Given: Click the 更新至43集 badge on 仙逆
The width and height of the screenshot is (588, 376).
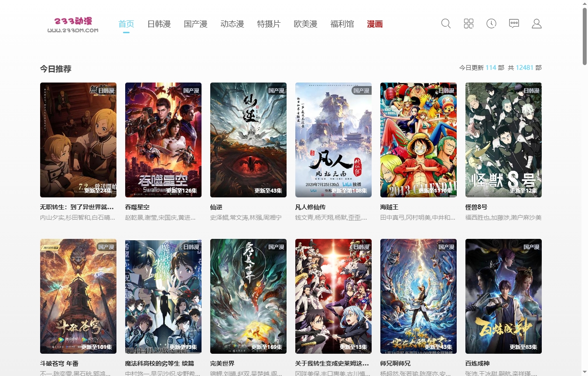Looking at the screenshot, I should point(268,191).
